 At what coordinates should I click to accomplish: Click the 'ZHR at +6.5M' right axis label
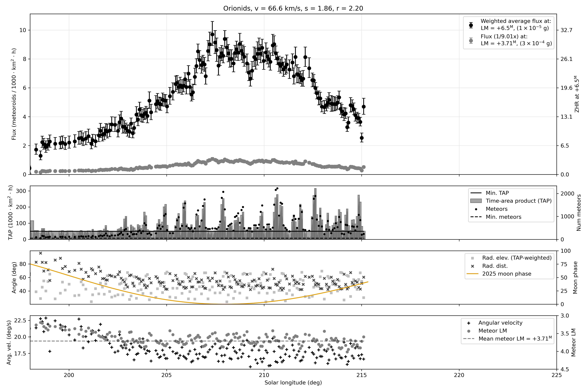coord(577,94)
